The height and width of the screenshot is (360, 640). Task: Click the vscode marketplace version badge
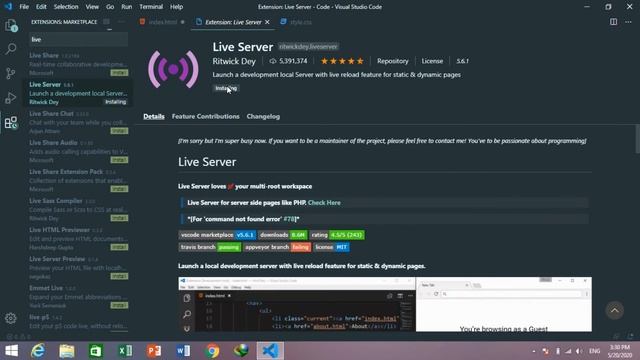coord(218,235)
